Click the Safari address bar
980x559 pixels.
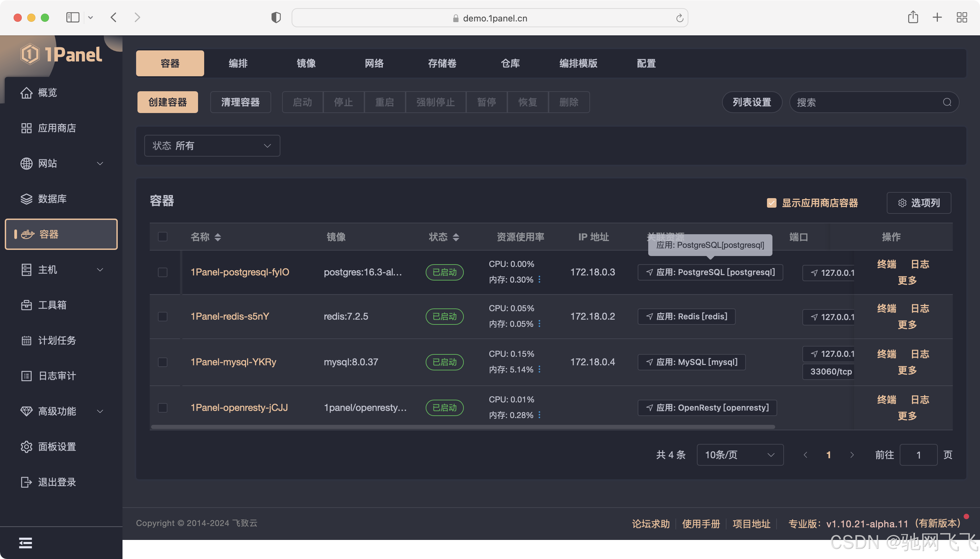[490, 18]
